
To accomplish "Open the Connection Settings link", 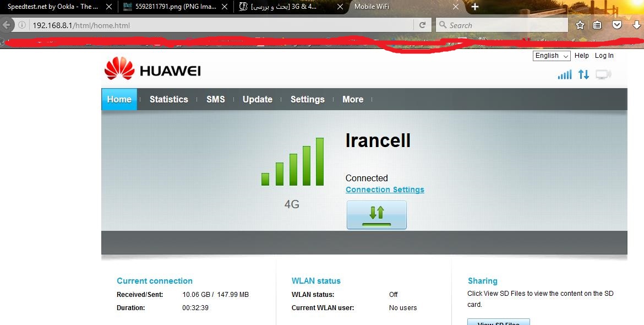I will [385, 189].
